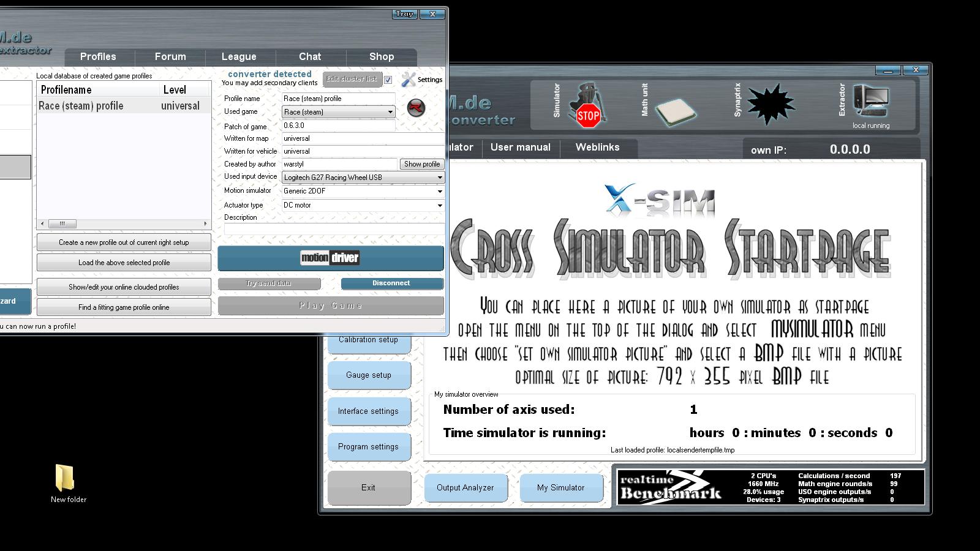Click the Extractor computer icon

click(870, 102)
